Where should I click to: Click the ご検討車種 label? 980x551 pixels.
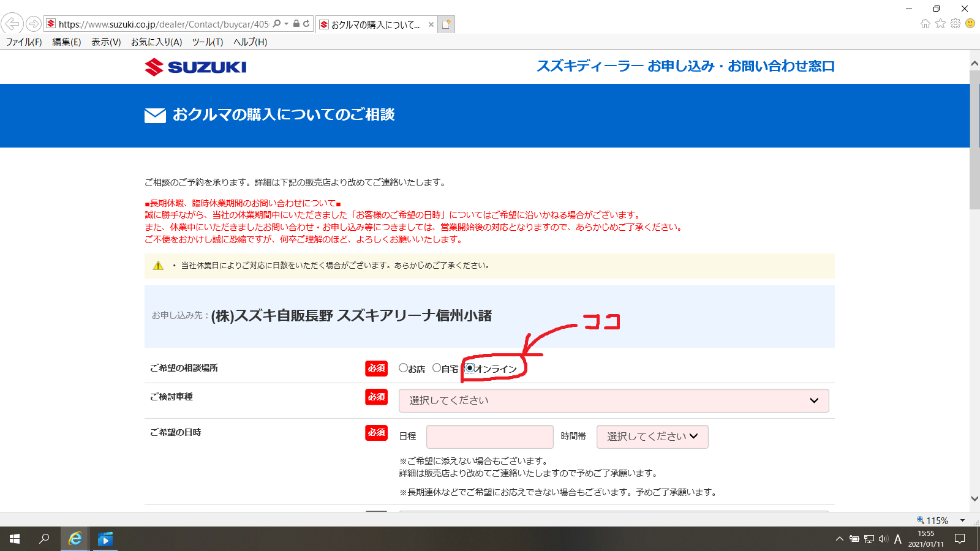point(171,397)
